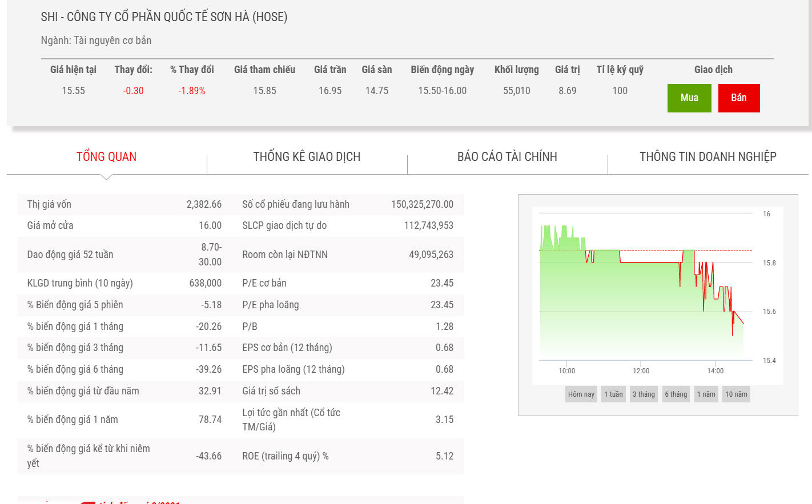Screen dimensions: 812x504
Task: Display the 1 năm price chart
Action: [x=706, y=394]
